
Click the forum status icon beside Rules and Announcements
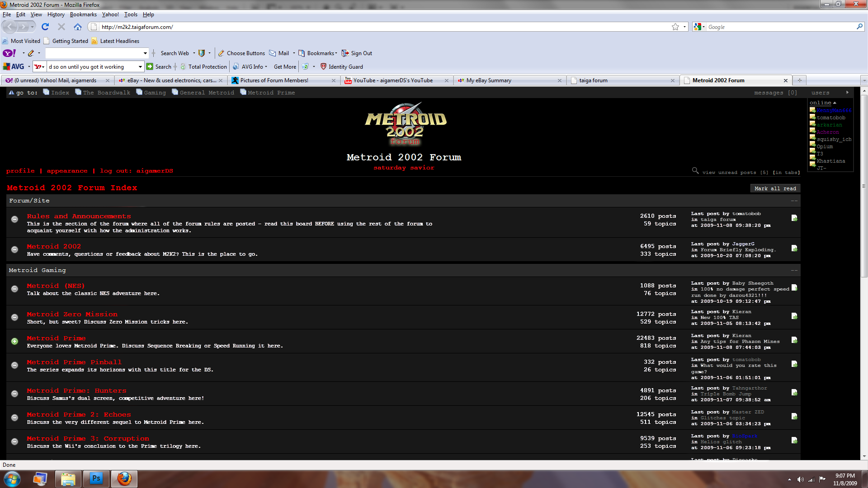[14, 219]
